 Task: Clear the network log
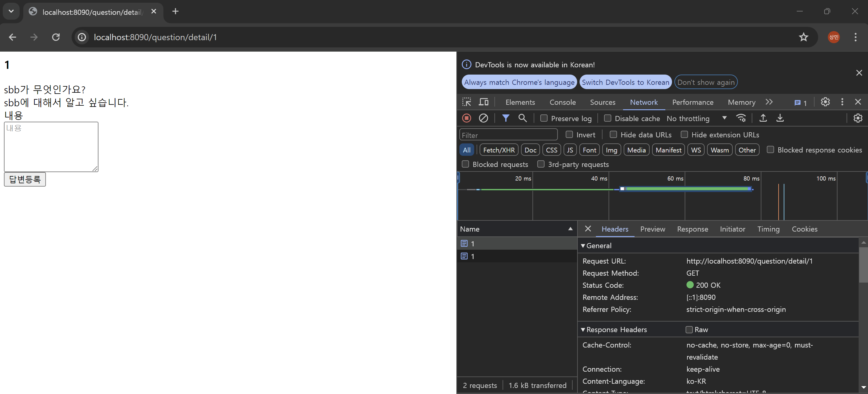pos(483,118)
